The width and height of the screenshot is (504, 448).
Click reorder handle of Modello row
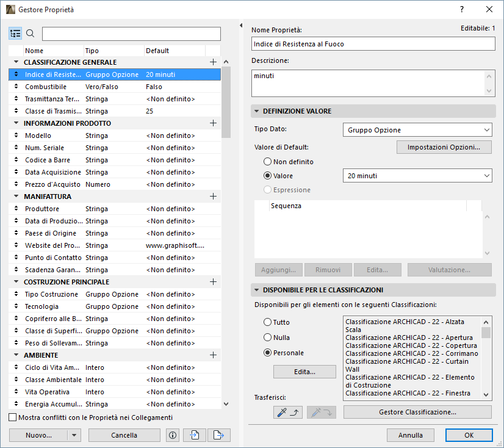(x=16, y=135)
